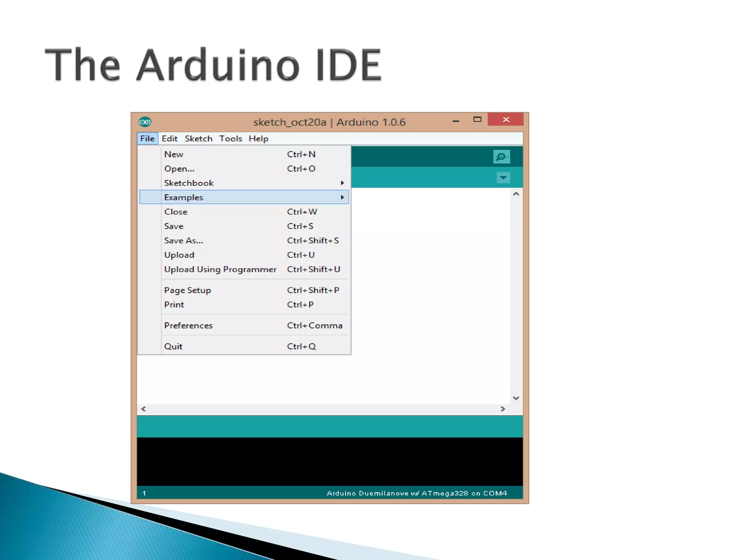
Task: Click the Arduino logo in title bar
Action: (x=145, y=122)
